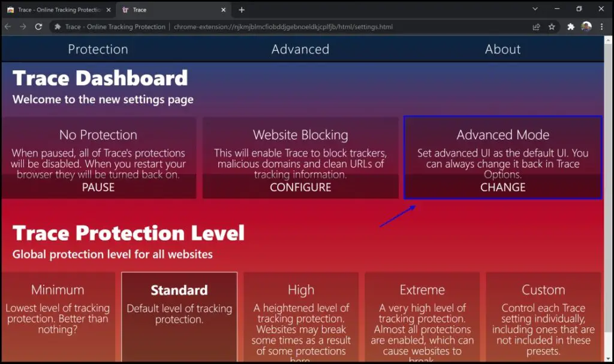Click 'Global protection level for all websites' text
Screen dimensions: 614x364
(x=112, y=254)
